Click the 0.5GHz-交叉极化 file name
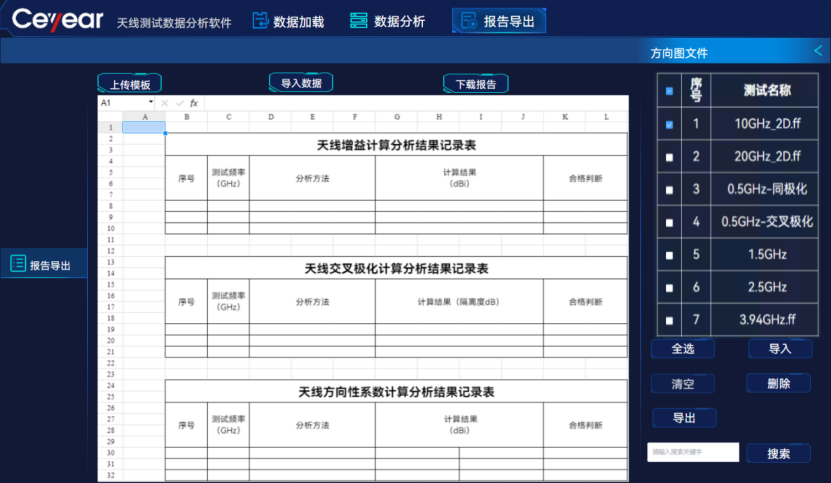This screenshot has width=831, height=483. (x=767, y=222)
